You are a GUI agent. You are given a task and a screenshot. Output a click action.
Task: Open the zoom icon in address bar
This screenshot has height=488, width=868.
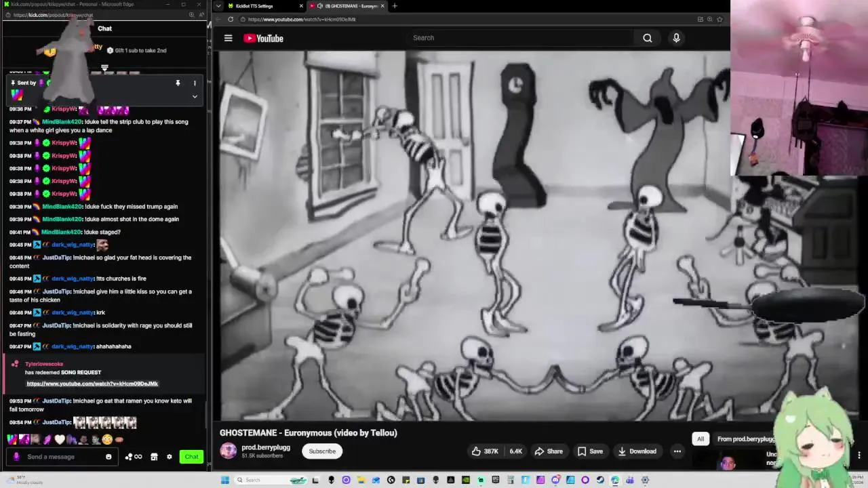tap(710, 20)
